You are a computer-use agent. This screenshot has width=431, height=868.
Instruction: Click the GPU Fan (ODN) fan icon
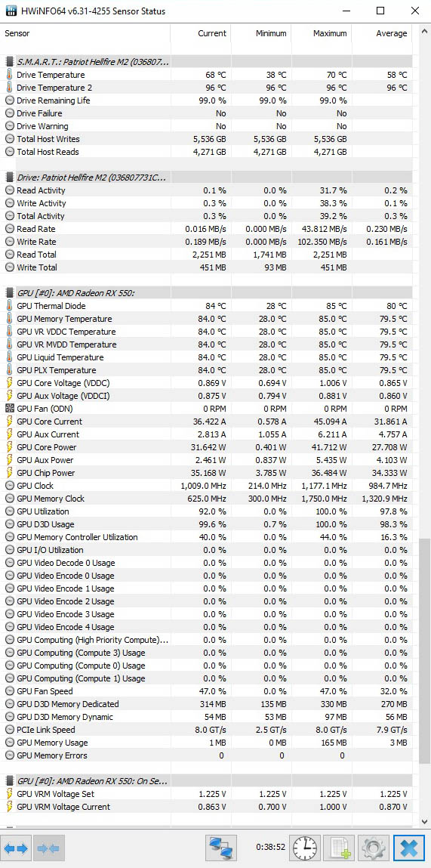click(9, 409)
